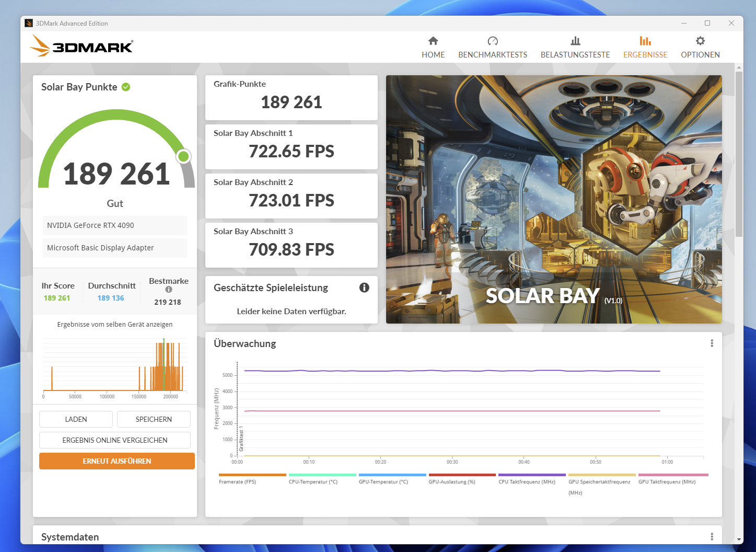Switch to BELASTUNGSTESTE tab
756x552 pixels.
(575, 47)
